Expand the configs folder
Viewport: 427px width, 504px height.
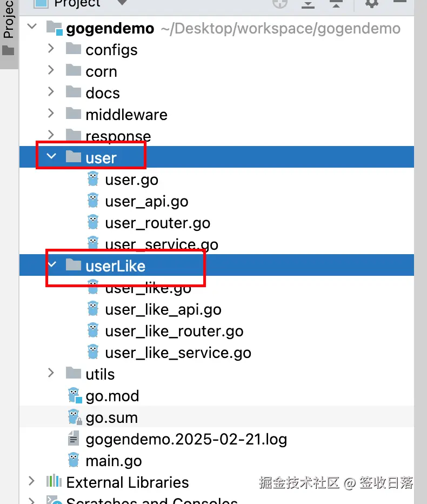[51, 49]
